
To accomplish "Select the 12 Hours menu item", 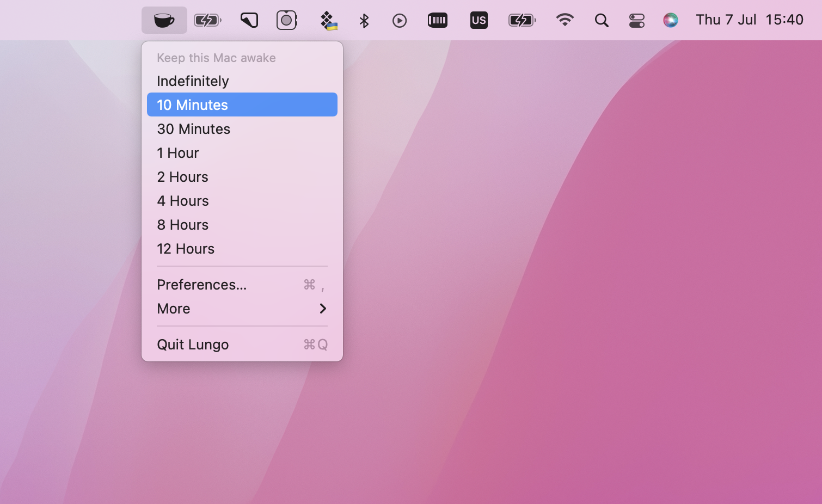I will [x=186, y=249].
